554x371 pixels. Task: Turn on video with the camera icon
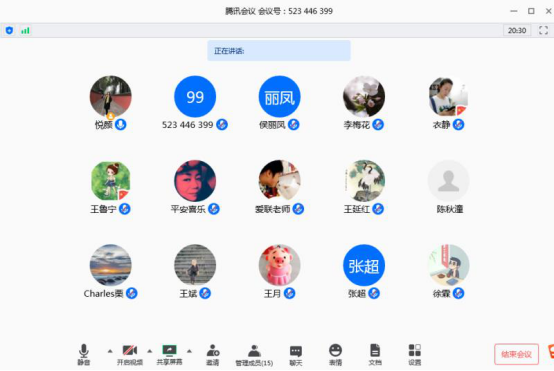tap(130, 354)
